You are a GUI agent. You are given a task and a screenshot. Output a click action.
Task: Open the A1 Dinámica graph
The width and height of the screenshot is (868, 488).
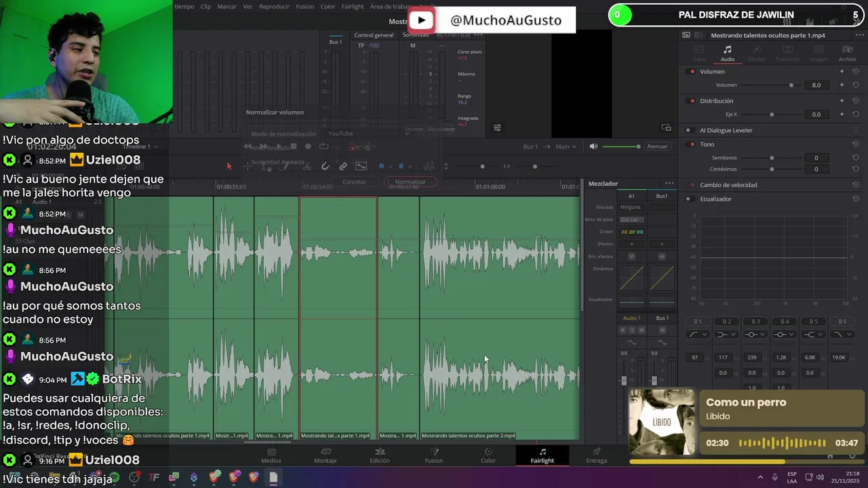631,278
